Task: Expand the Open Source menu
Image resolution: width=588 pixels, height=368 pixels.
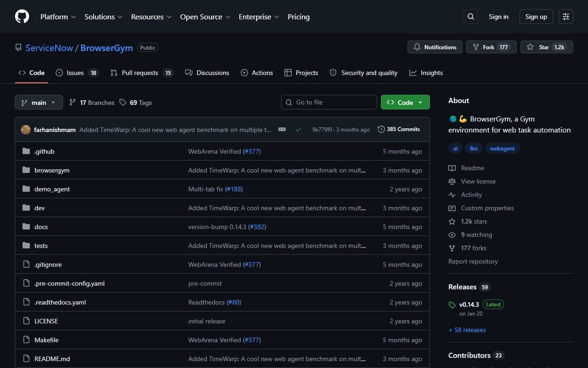Action: (x=205, y=17)
